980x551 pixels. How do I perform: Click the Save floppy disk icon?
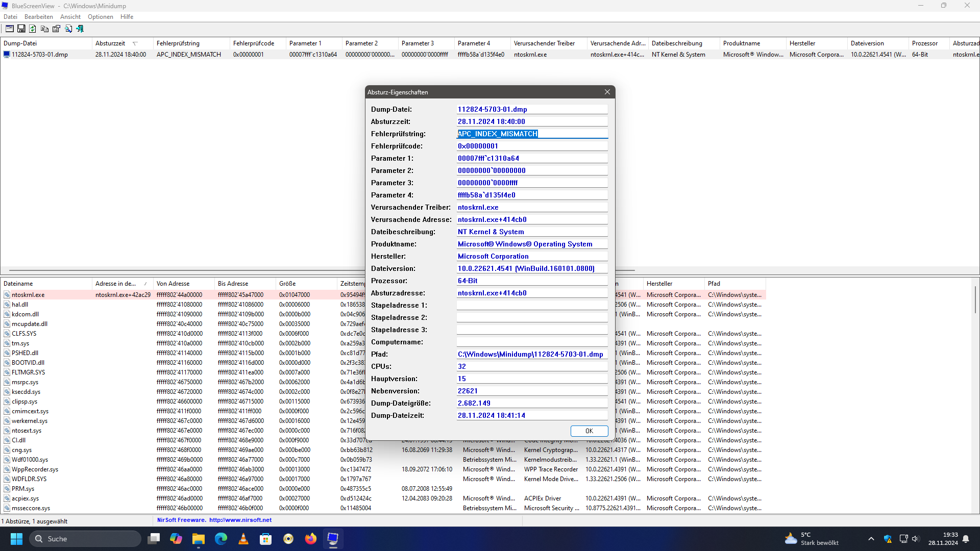pyautogui.click(x=21, y=29)
